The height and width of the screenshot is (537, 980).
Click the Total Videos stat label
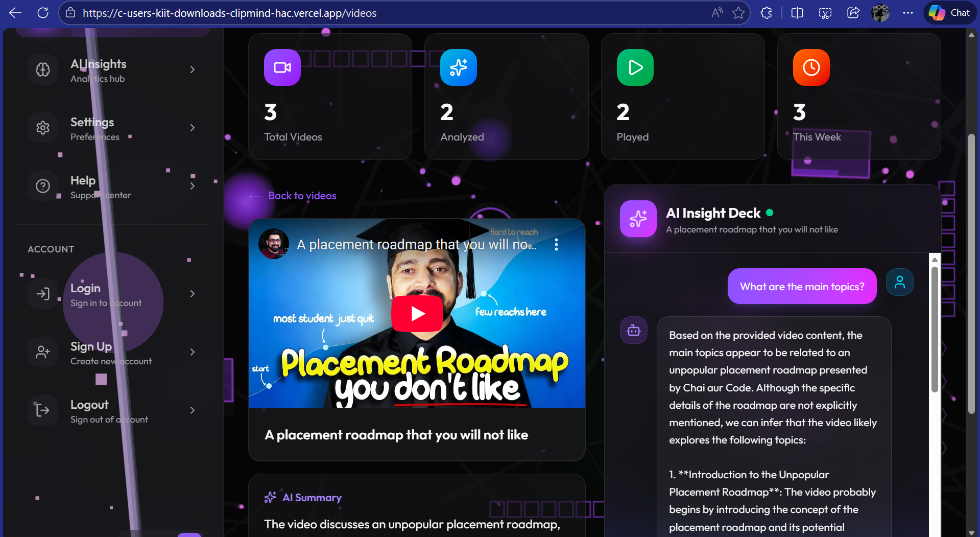293,137
